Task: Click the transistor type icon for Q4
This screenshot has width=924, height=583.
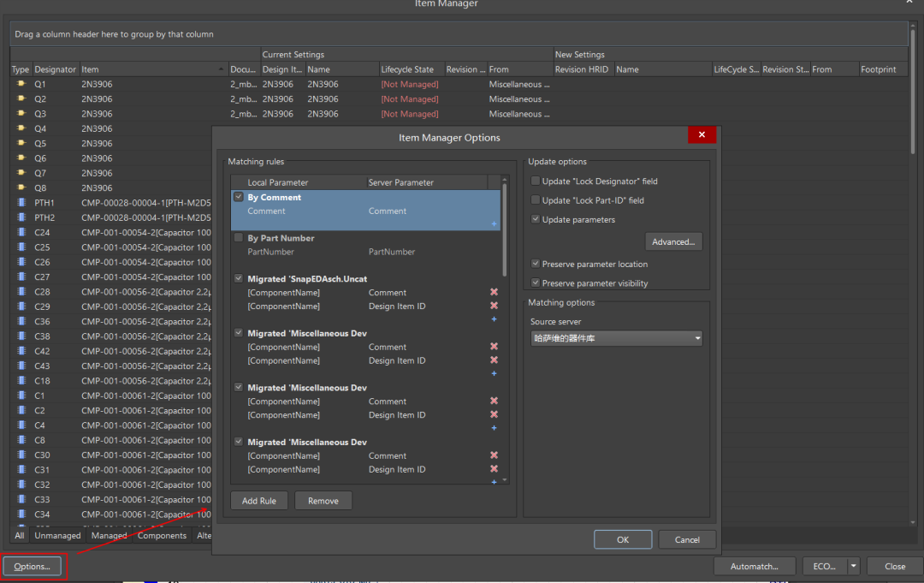Action: click(x=21, y=128)
